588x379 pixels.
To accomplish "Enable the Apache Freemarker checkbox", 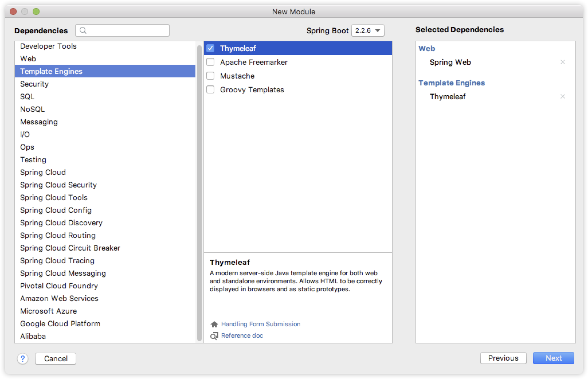I will 210,62.
